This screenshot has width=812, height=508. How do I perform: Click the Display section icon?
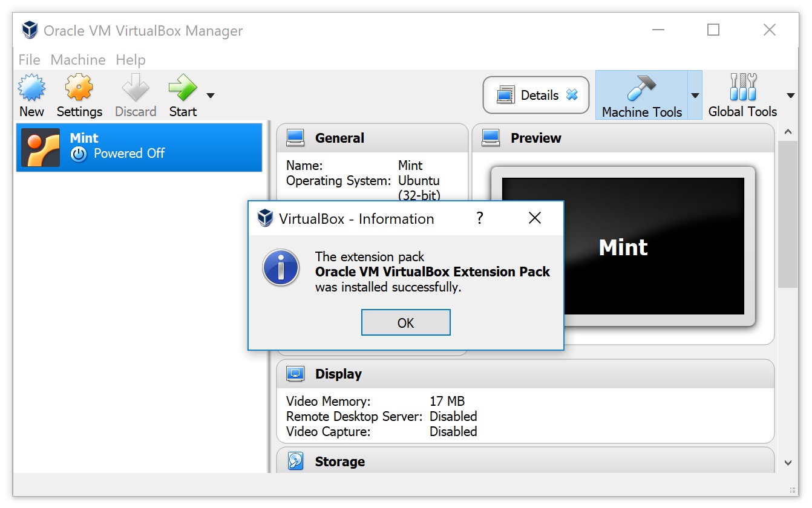[295, 374]
